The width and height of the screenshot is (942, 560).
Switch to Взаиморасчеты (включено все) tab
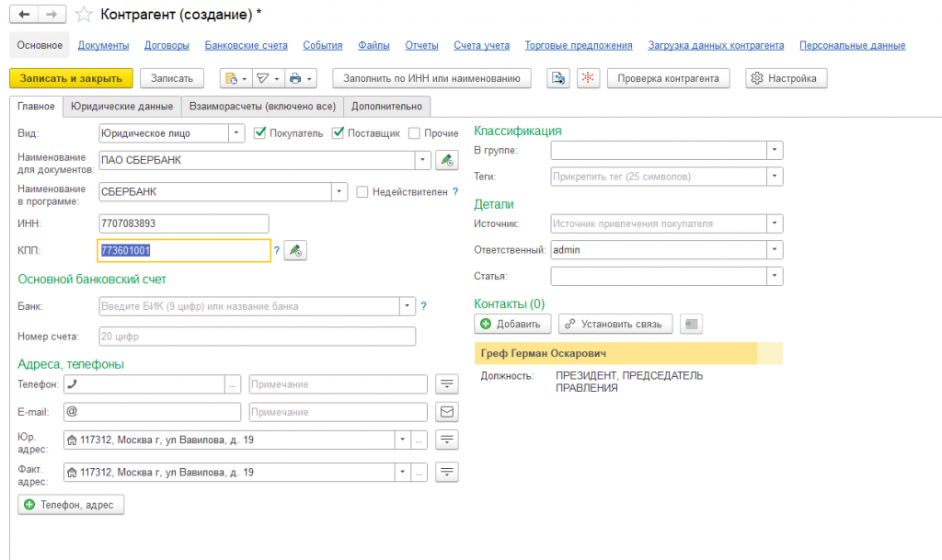262,107
